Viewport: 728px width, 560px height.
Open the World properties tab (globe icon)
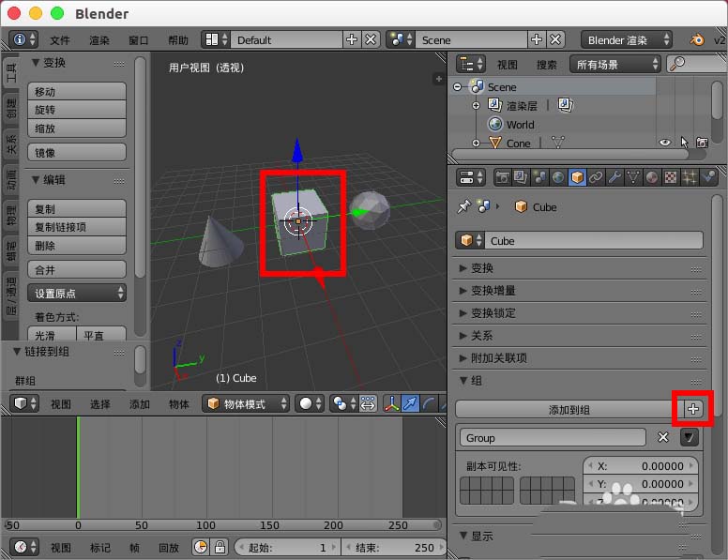click(558, 177)
